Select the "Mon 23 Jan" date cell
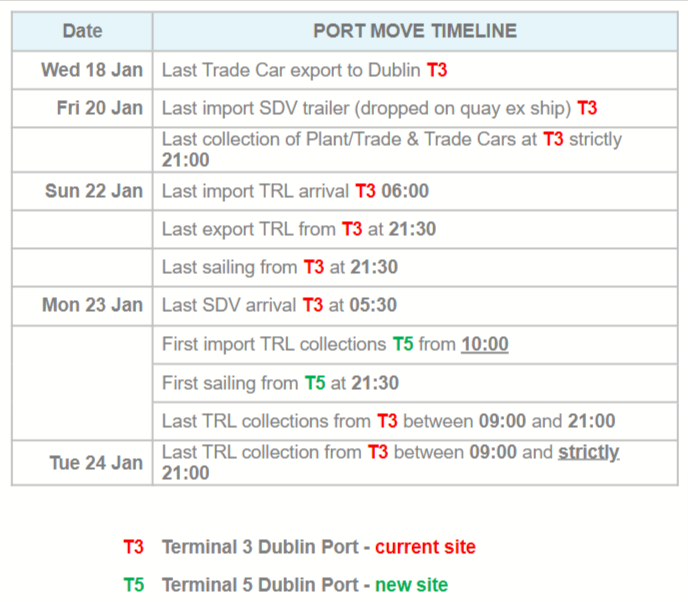The height and width of the screenshot is (602, 688). (92, 306)
